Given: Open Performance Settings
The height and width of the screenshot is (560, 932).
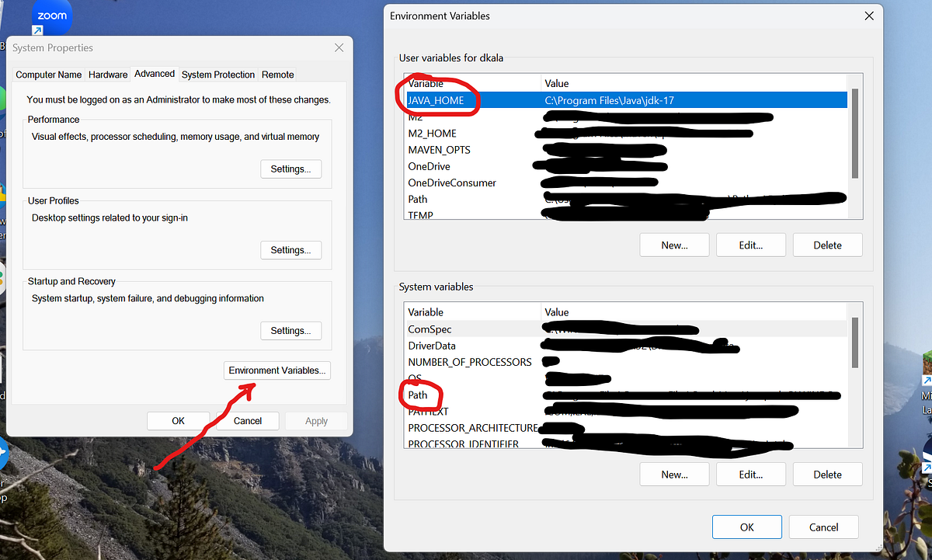Looking at the screenshot, I should 290,169.
